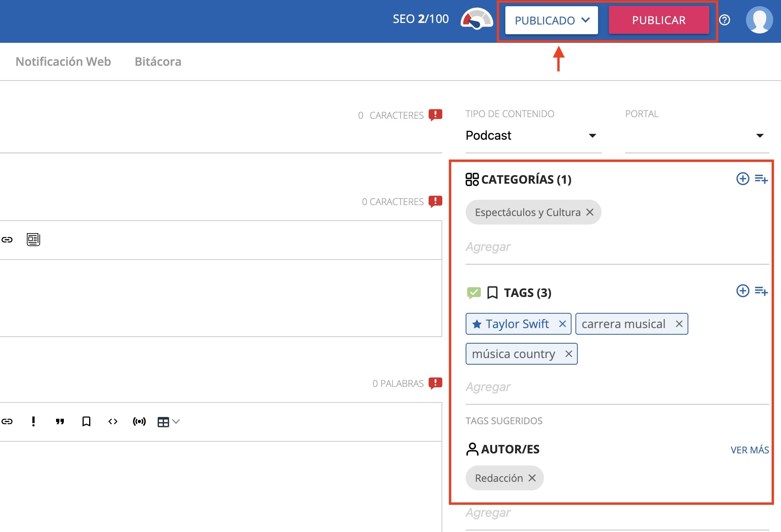The image size is (781, 532).
Task: Click the blockquote icon in editor toolbar
Action: pyautogui.click(x=60, y=421)
